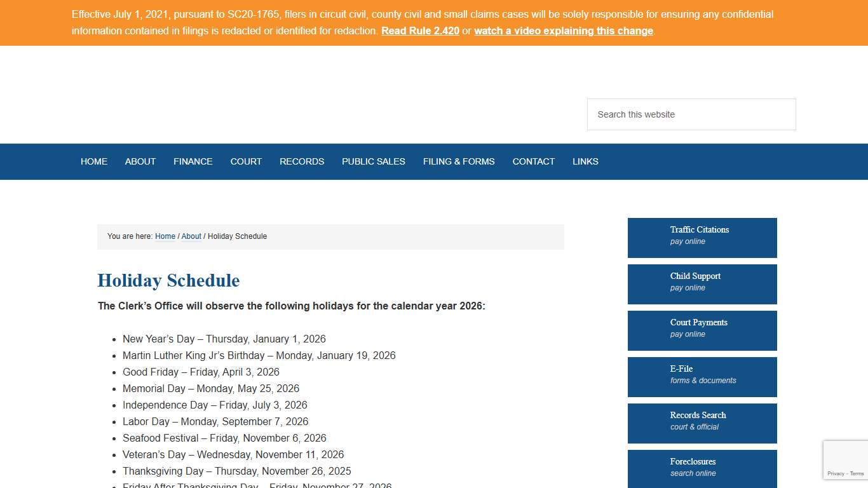Open Records Search court & official tile

pos(702,423)
